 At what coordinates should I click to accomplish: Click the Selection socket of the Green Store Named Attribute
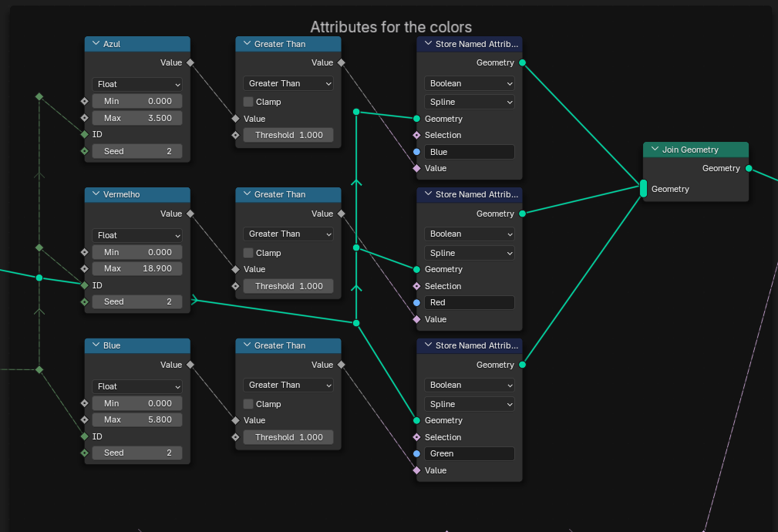(x=417, y=437)
